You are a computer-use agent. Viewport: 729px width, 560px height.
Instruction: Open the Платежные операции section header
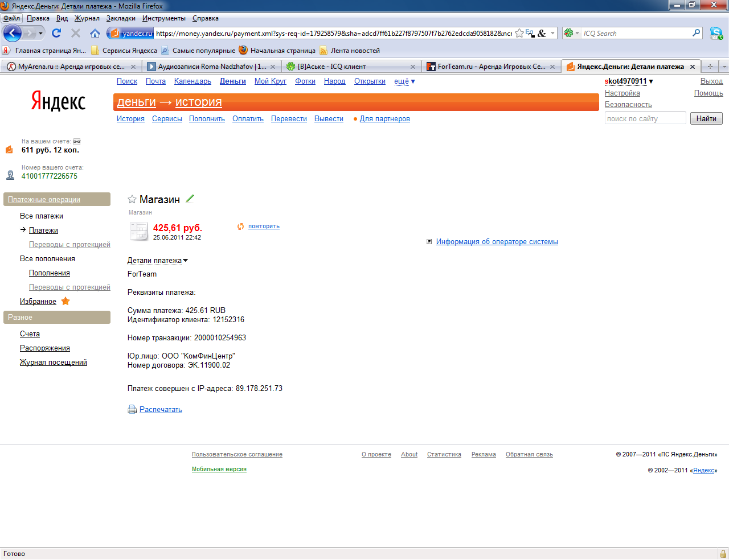coord(57,199)
